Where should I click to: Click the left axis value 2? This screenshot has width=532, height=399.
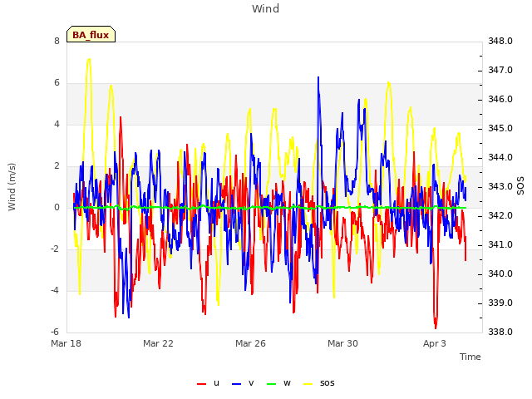tap(57, 166)
